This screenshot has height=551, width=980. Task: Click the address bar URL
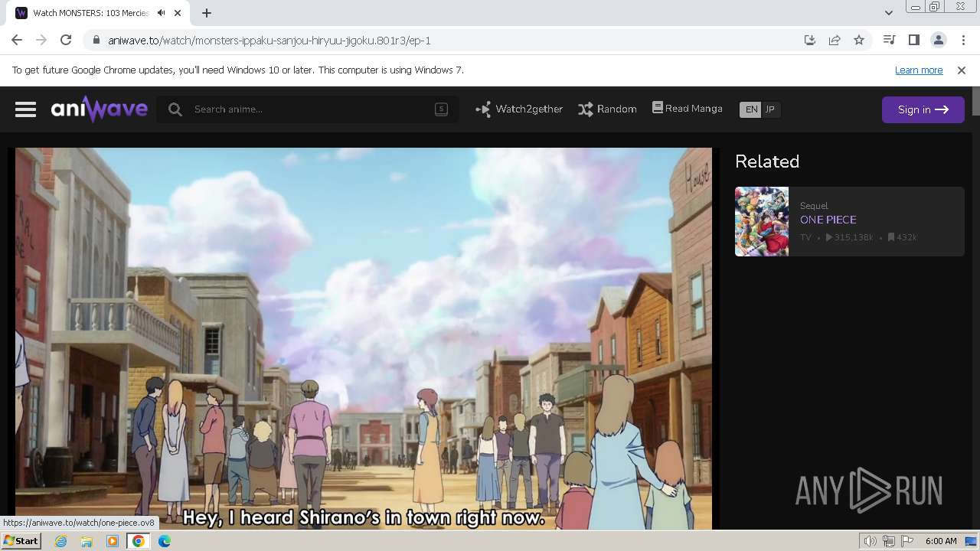click(x=269, y=41)
